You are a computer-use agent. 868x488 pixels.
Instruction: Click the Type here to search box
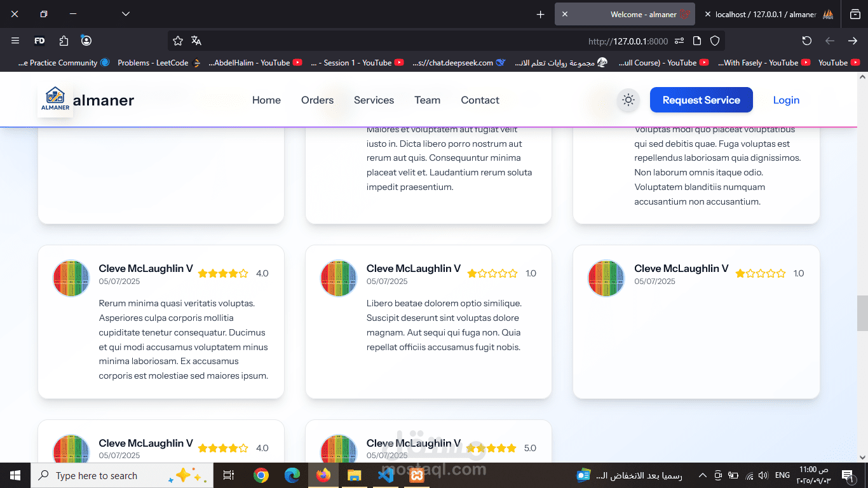pos(122,475)
